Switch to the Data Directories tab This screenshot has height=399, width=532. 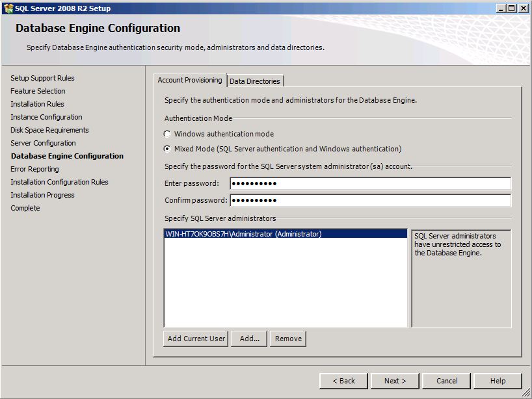tap(255, 81)
